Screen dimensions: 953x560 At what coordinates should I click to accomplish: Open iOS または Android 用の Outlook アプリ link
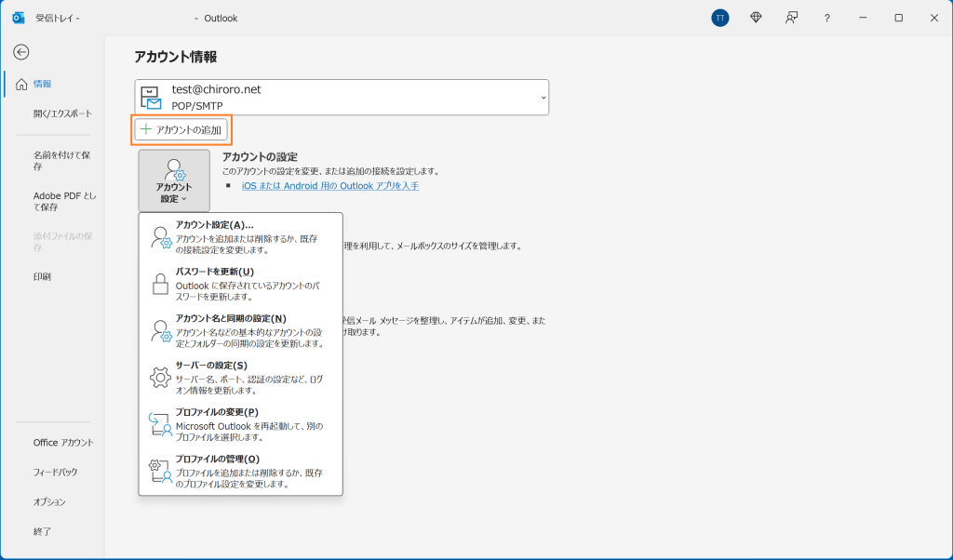(330, 186)
